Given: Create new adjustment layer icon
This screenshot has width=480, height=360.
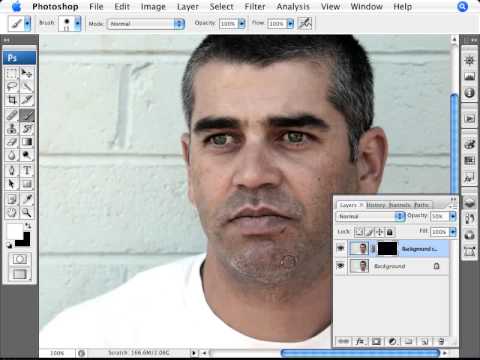Looking at the screenshot, I should click(x=392, y=341).
